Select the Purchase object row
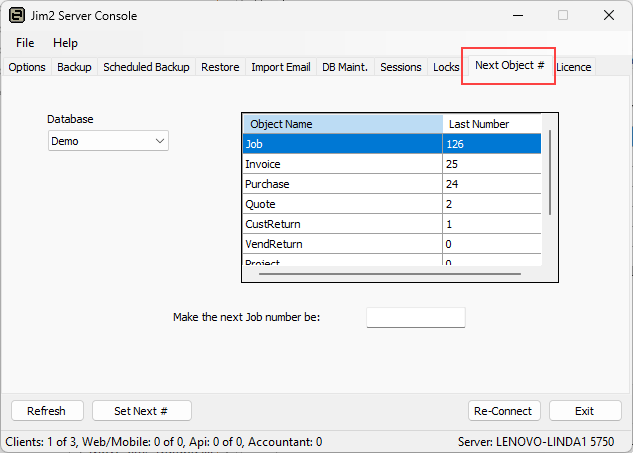The height and width of the screenshot is (453, 633). (x=342, y=184)
